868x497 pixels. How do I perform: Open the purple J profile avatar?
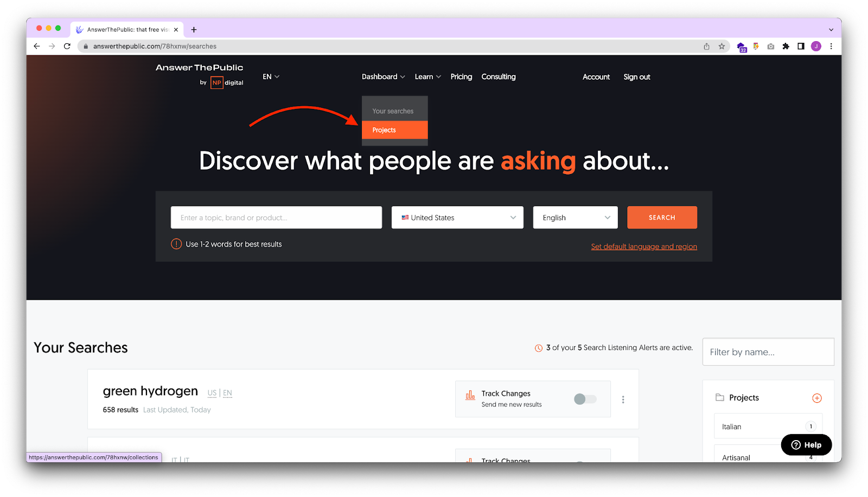coord(816,46)
